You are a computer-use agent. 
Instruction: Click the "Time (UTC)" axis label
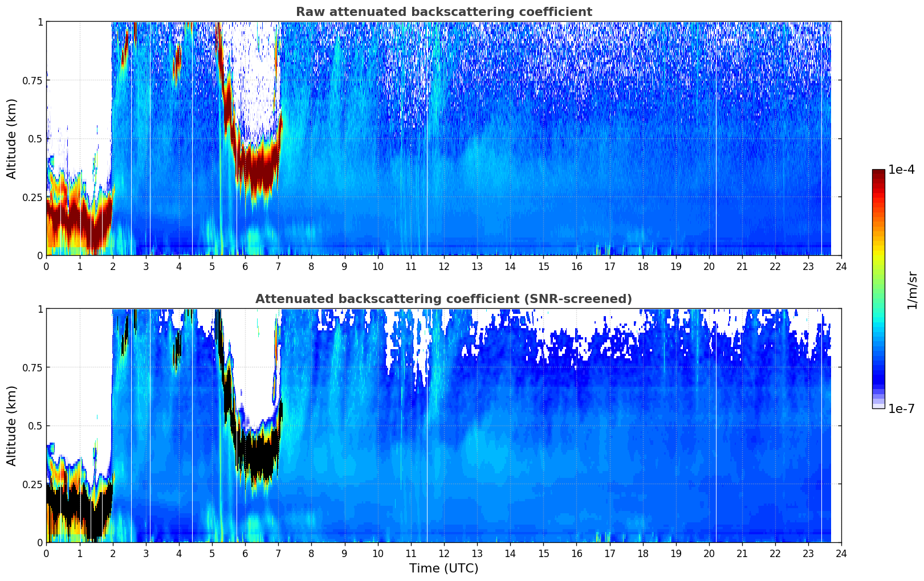pos(443,568)
